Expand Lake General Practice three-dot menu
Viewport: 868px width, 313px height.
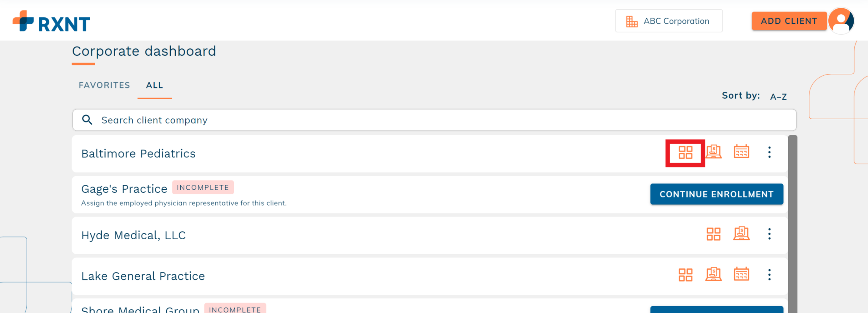769,275
